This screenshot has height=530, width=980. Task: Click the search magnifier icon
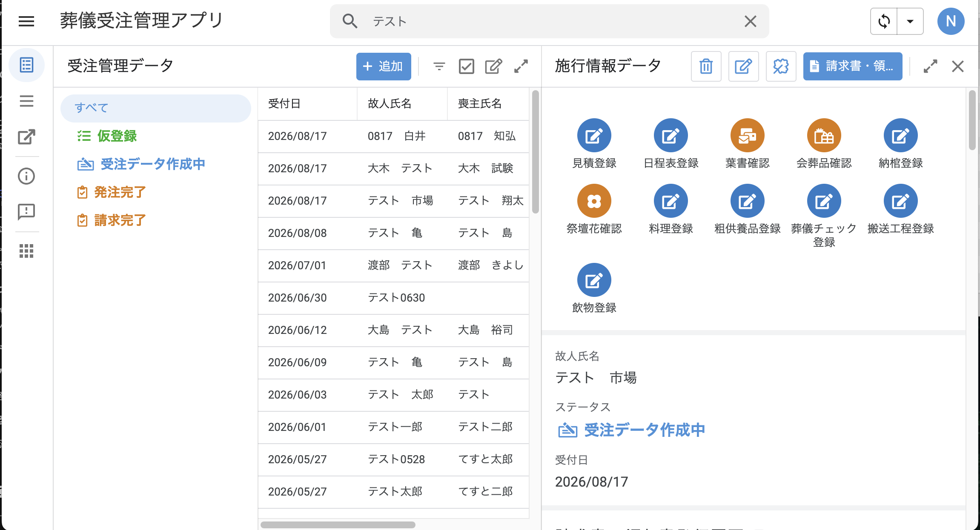point(350,21)
